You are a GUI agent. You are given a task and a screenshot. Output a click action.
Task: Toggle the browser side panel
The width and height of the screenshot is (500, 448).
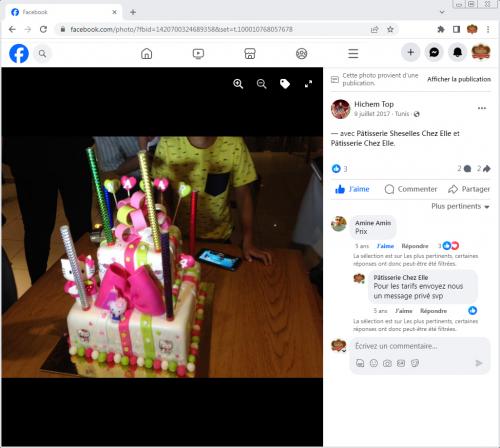pos(456,29)
